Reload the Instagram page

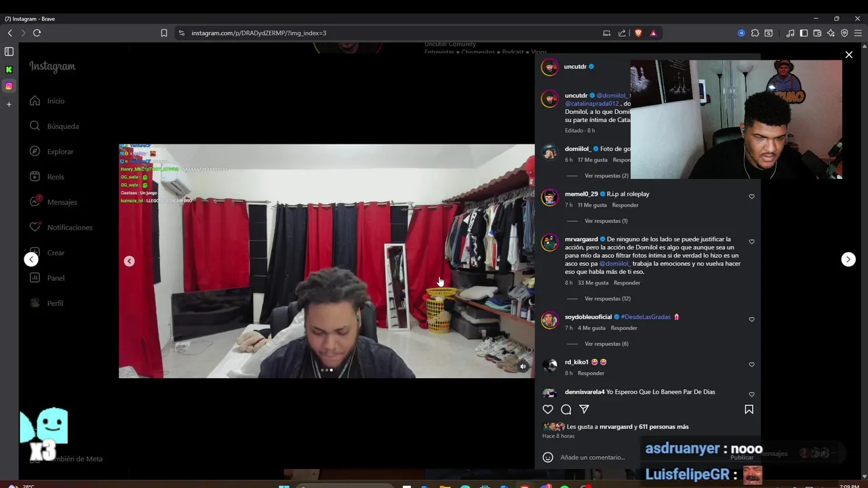tap(37, 33)
